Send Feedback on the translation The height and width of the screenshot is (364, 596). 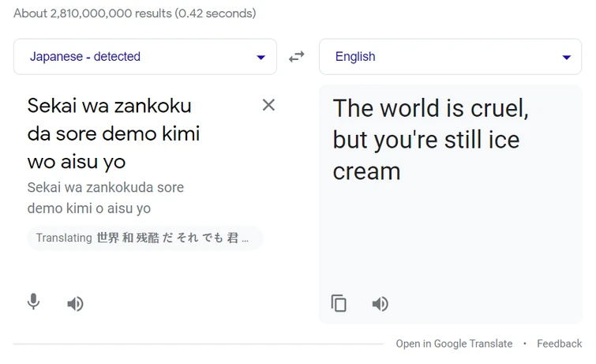pos(559,343)
